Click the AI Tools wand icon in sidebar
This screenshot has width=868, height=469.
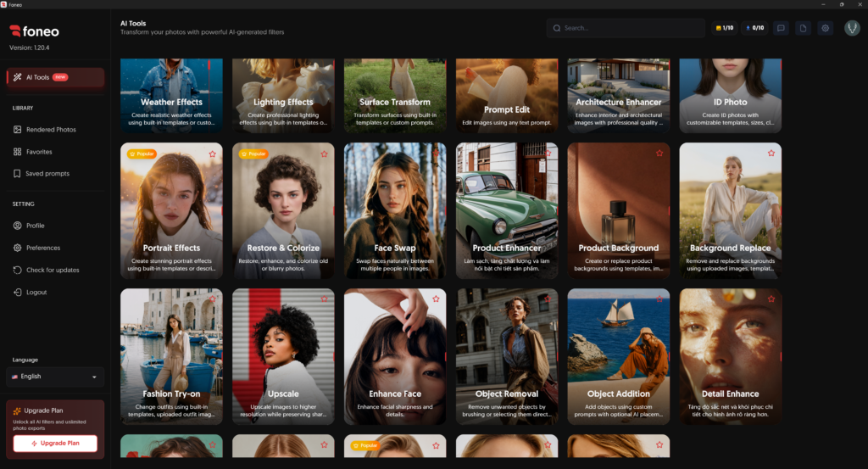coord(17,77)
